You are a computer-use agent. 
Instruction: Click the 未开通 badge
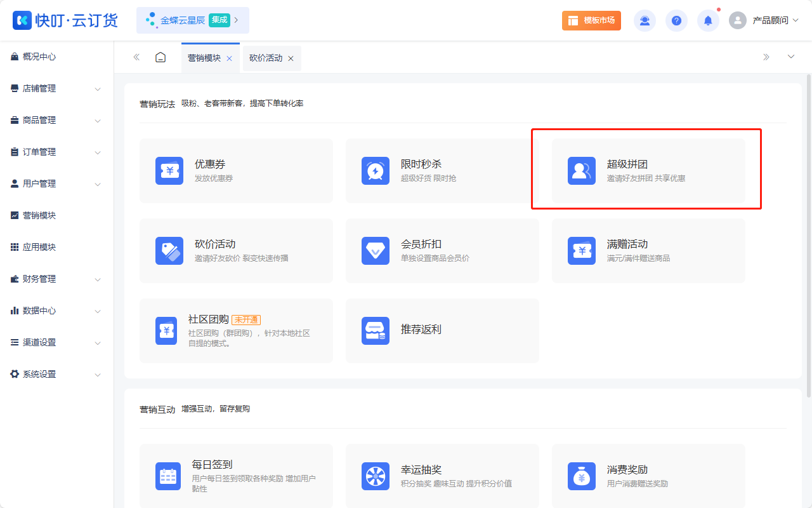click(246, 319)
